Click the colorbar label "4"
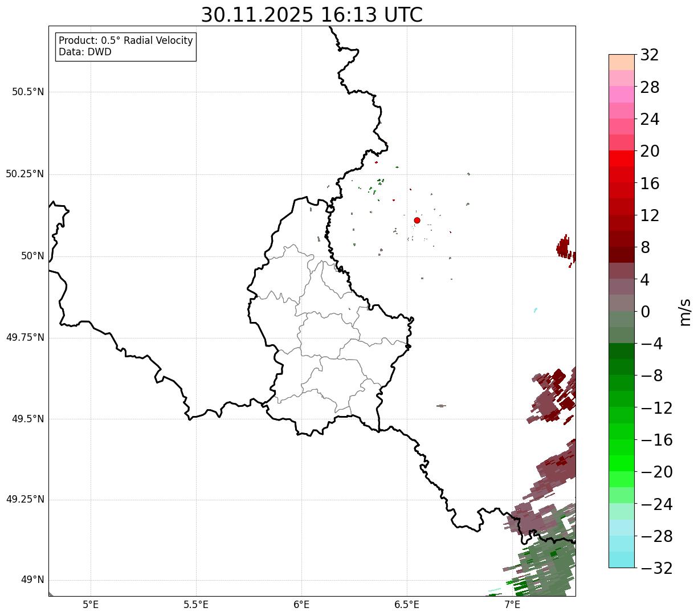The image size is (698, 616). click(x=645, y=279)
